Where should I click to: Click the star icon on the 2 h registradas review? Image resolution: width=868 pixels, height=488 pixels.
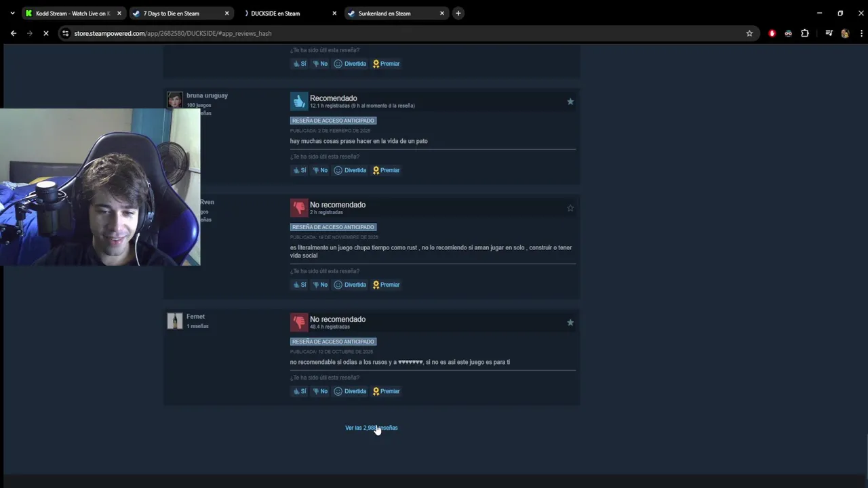pyautogui.click(x=570, y=208)
